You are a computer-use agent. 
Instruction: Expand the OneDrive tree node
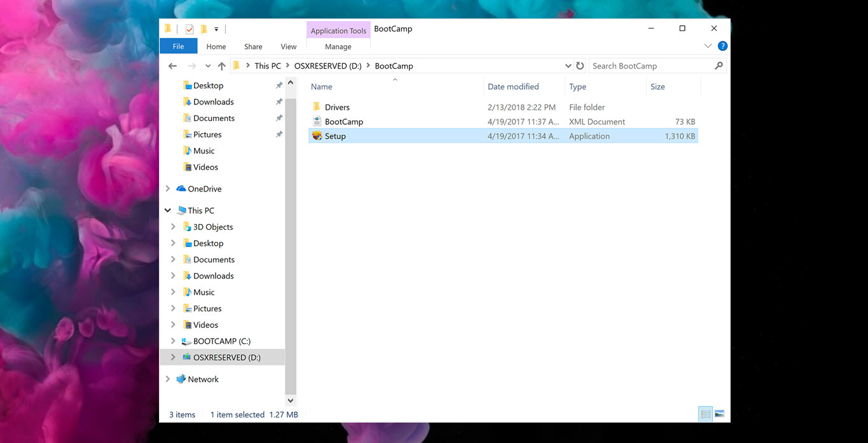coord(168,189)
